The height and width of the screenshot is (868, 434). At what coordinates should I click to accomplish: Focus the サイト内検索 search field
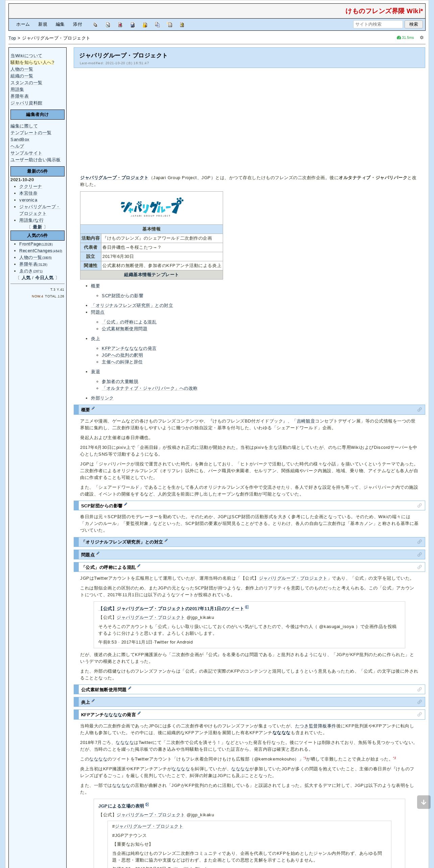(x=378, y=24)
